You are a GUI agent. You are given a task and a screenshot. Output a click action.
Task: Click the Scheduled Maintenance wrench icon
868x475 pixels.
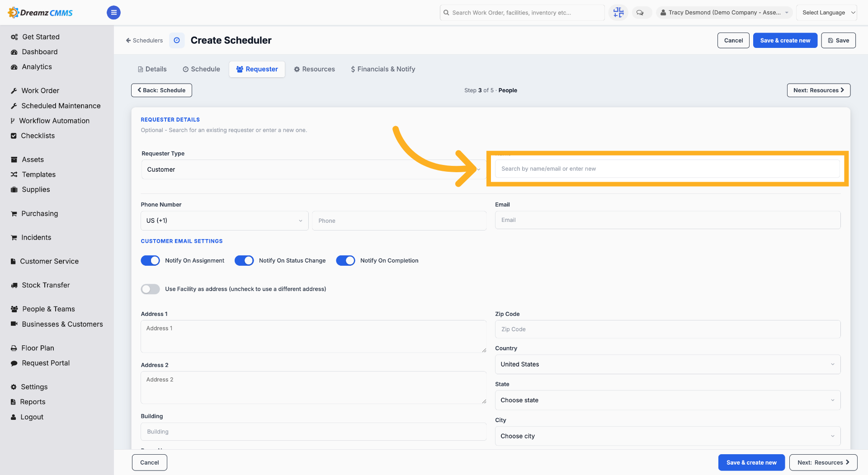pos(14,106)
